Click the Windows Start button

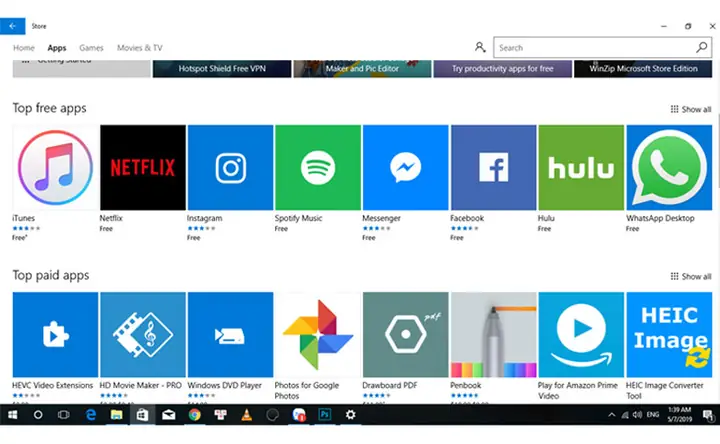pyautogui.click(x=12, y=415)
